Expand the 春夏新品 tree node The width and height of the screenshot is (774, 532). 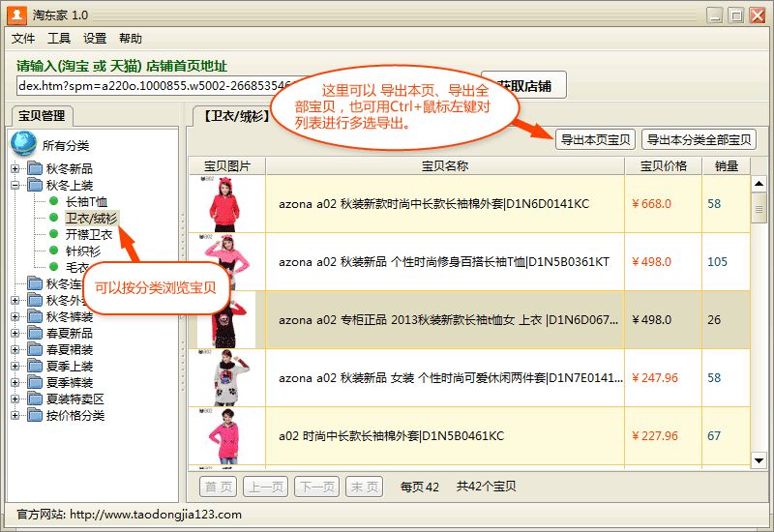pyautogui.click(x=15, y=333)
